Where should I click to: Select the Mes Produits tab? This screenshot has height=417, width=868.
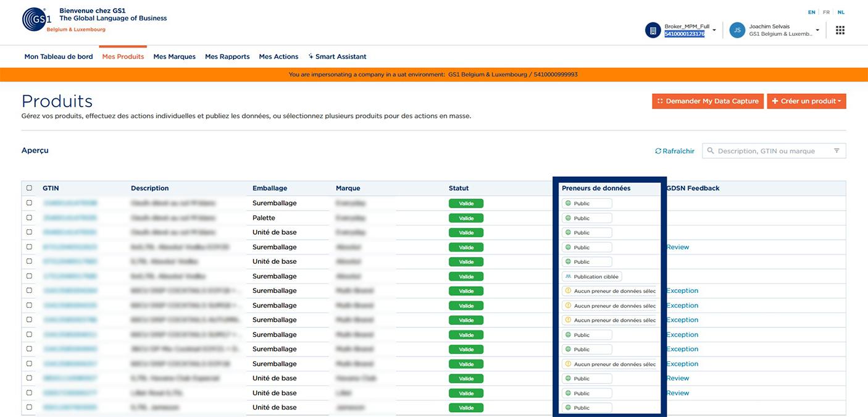click(x=123, y=57)
